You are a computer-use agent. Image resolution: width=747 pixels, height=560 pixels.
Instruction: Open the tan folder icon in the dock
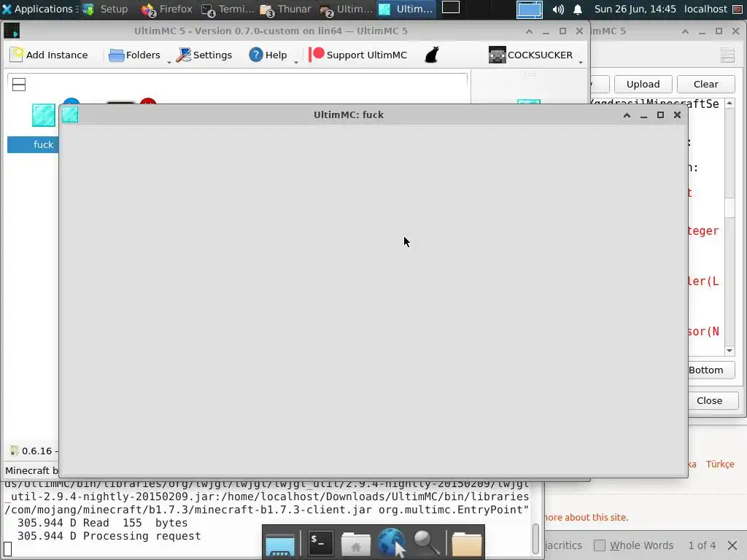pos(467,544)
